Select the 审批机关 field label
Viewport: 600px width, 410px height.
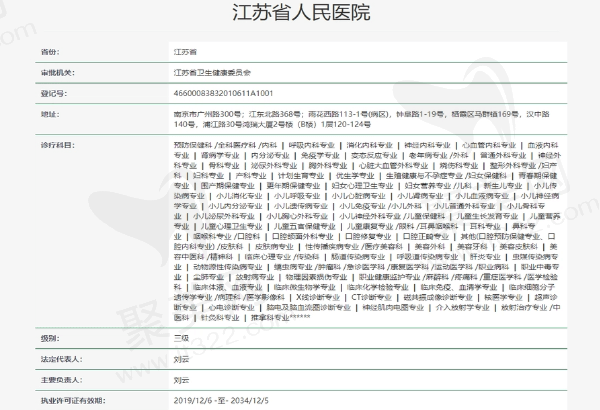click(x=58, y=73)
